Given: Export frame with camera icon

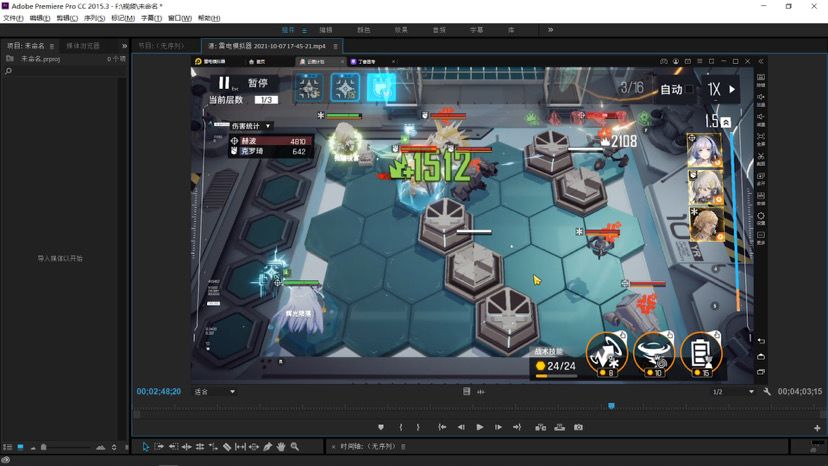Looking at the screenshot, I should 579,427.
